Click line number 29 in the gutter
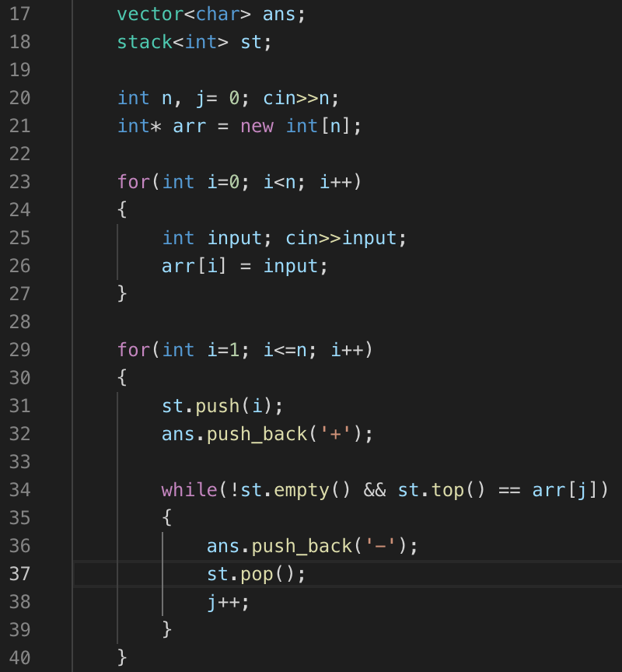Screen dimensions: 622x672 coord(19,350)
